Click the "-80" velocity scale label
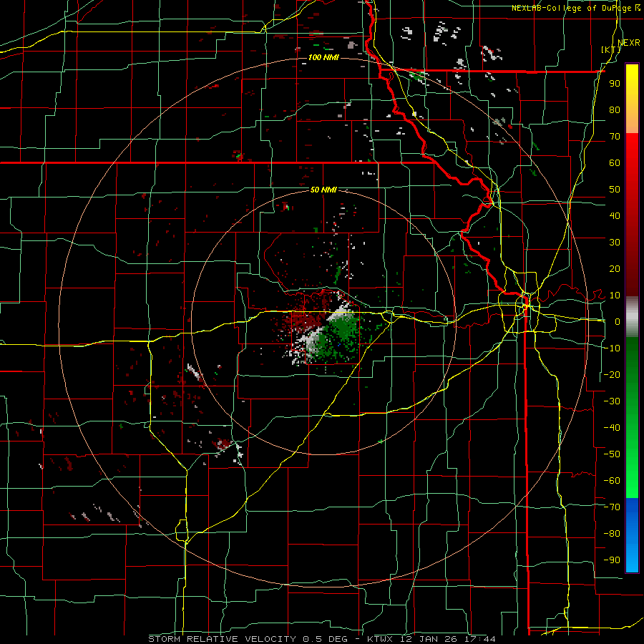This screenshot has width=644, height=644. click(612, 534)
